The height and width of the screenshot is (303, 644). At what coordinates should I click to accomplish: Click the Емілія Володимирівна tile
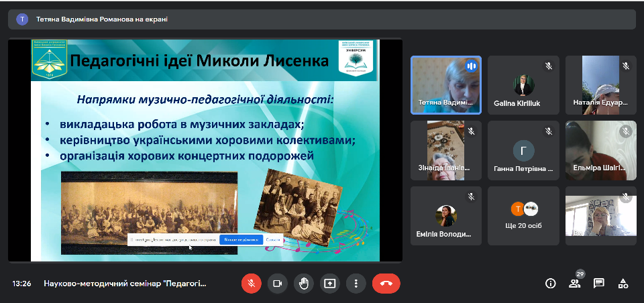click(446, 216)
